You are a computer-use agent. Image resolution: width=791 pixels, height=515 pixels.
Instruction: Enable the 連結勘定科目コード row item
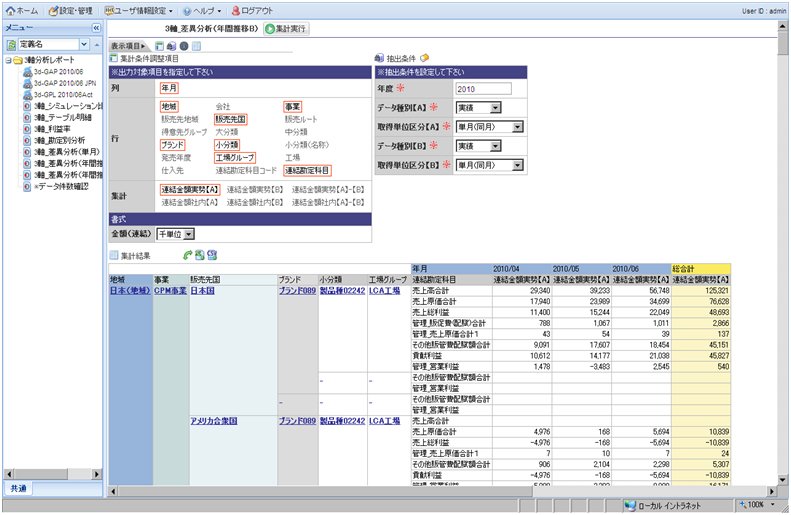(246, 170)
